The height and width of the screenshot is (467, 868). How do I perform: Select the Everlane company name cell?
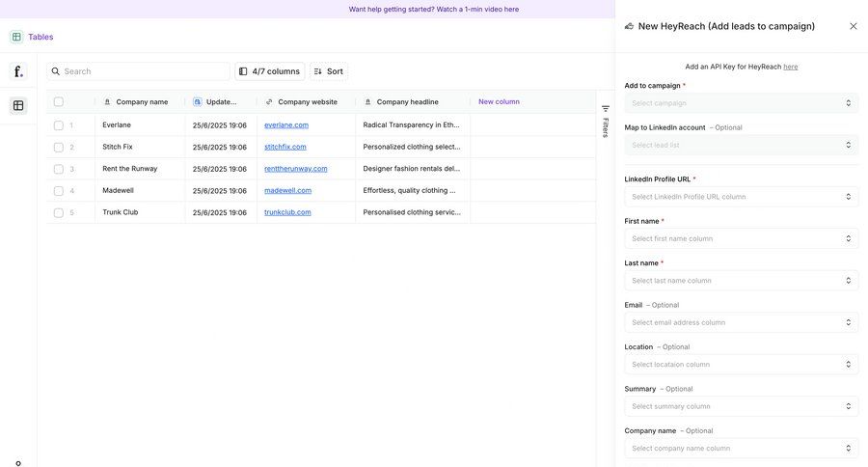click(140, 125)
